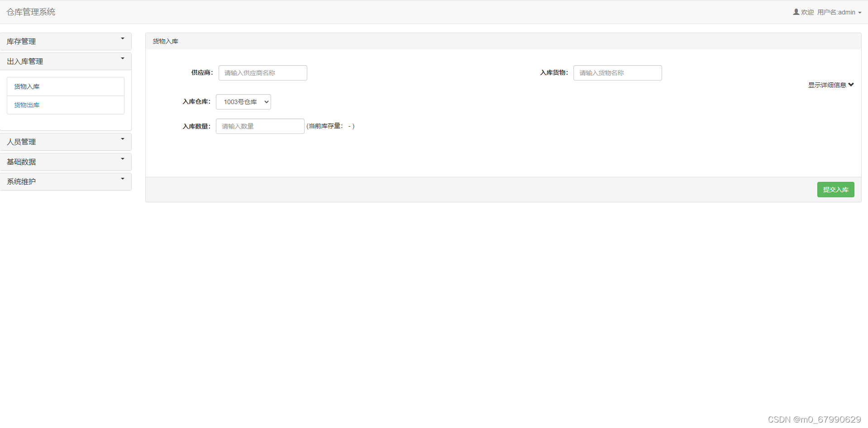Open the 货物入库 menu link
868x428 pixels.
click(x=27, y=86)
